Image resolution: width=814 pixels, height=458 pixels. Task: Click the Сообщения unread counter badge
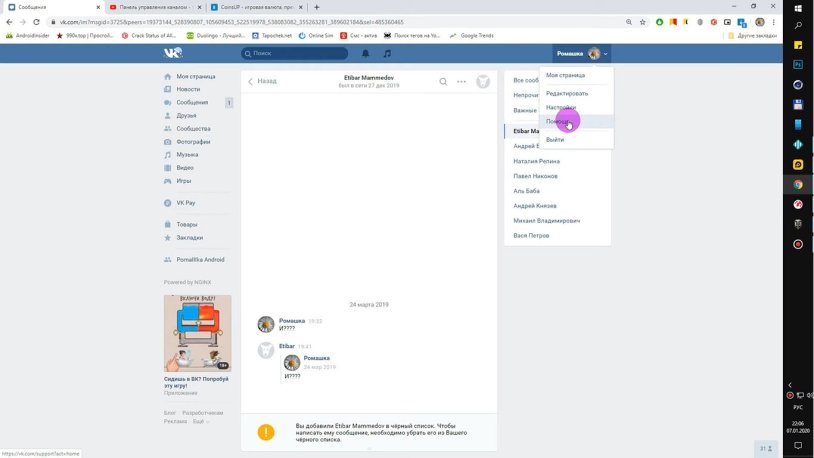[x=228, y=103]
